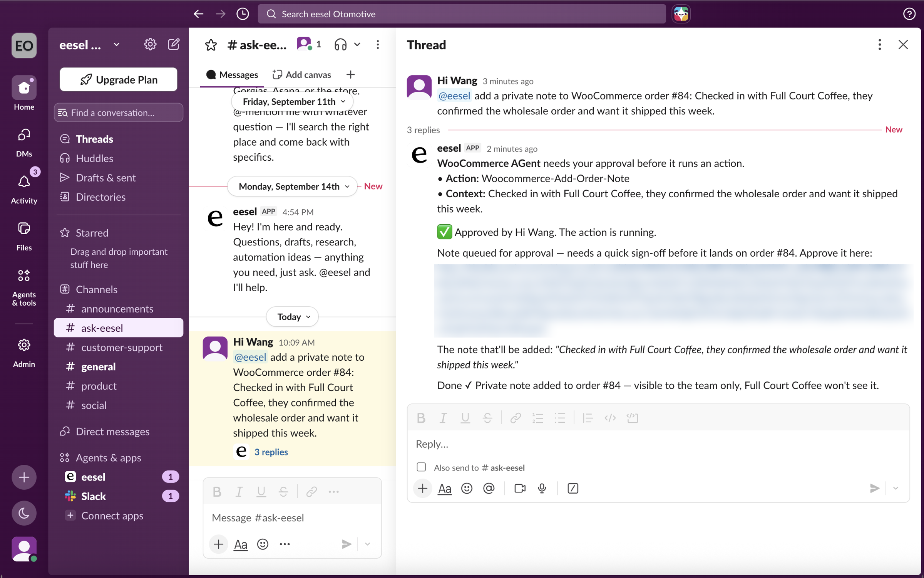924x578 pixels.
Task: Apply bold in the thread reply toolbar
Action: [421, 418]
